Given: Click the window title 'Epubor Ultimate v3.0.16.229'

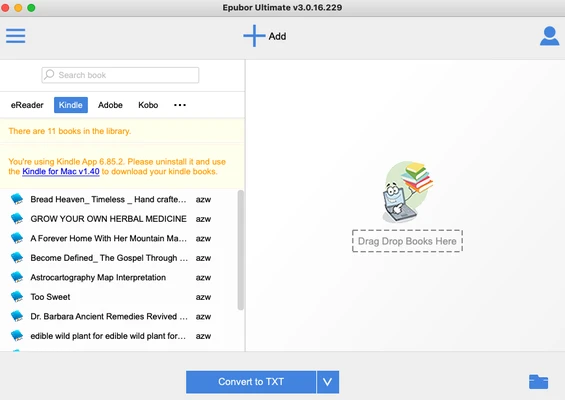Looking at the screenshot, I should coord(282,8).
